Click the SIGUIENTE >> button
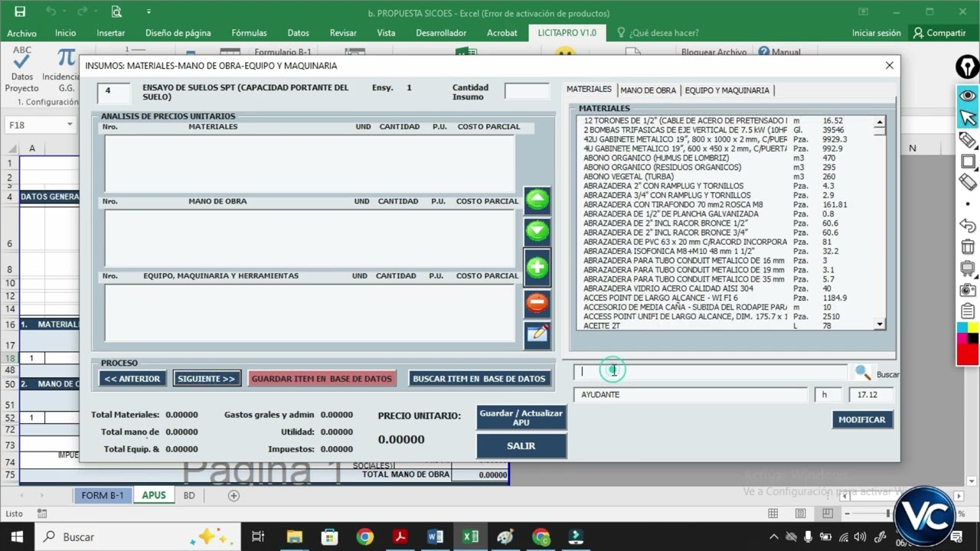The image size is (980, 551). point(207,378)
